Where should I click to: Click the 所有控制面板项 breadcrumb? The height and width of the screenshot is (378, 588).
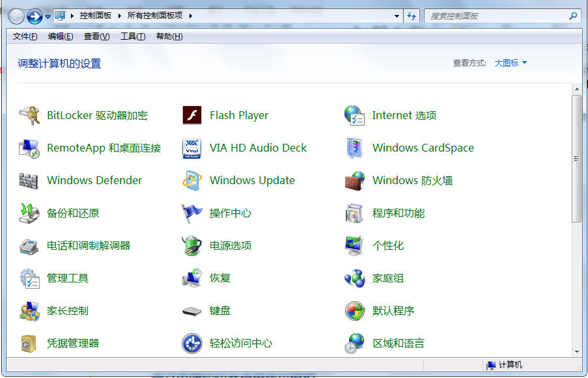click(x=155, y=16)
